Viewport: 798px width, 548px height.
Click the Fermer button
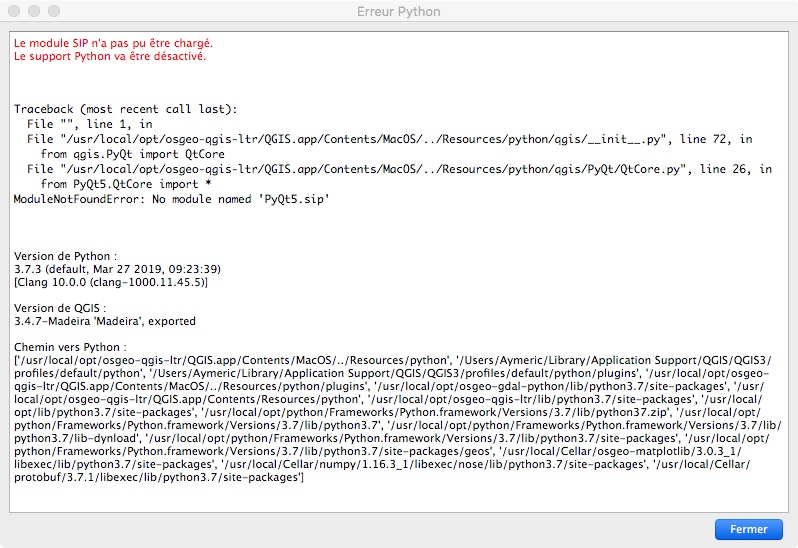click(x=748, y=529)
